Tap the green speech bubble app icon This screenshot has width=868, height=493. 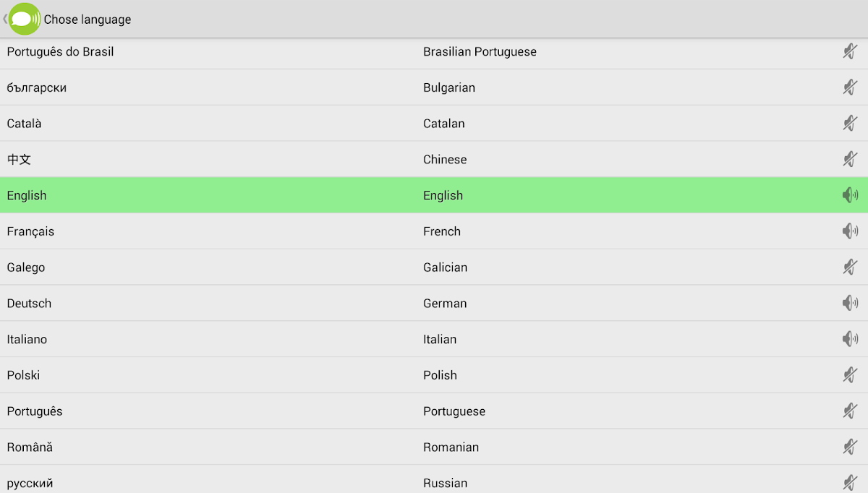pos(25,20)
